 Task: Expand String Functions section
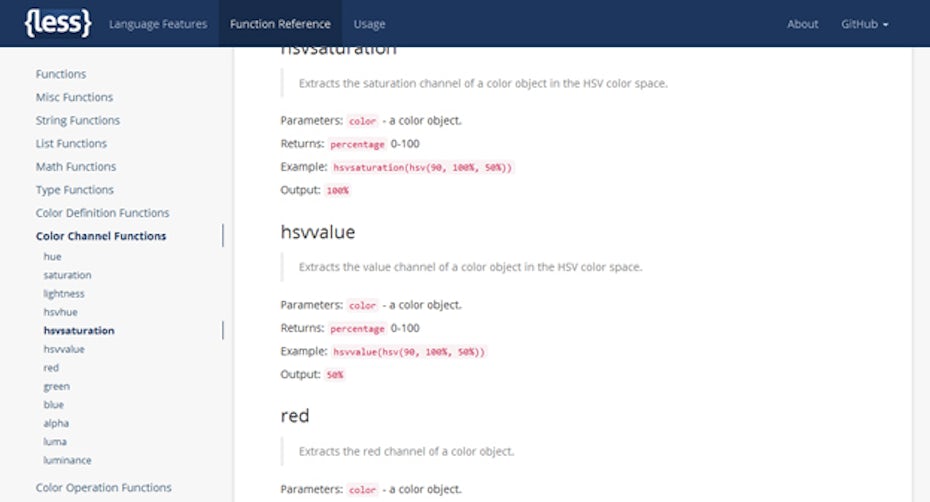click(x=78, y=120)
